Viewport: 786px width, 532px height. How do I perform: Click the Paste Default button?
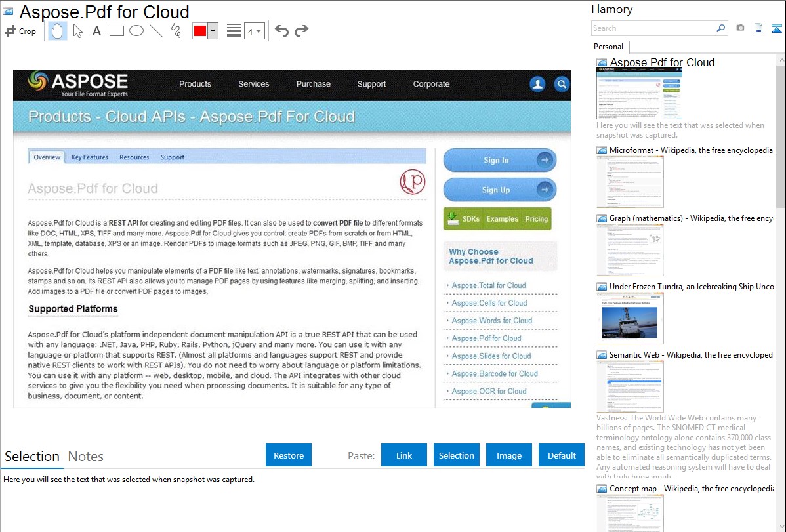coord(562,455)
